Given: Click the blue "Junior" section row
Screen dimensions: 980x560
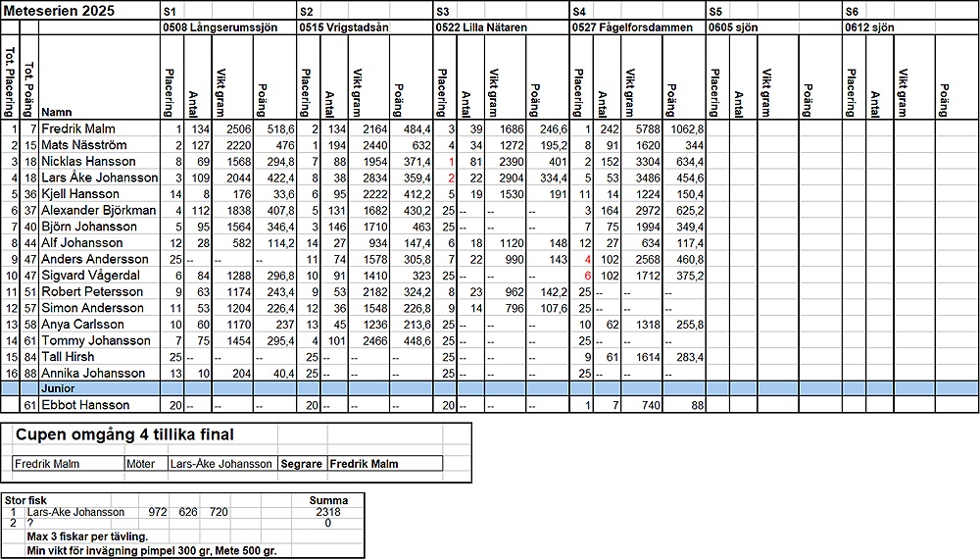Looking at the screenshot, I should point(490,388).
